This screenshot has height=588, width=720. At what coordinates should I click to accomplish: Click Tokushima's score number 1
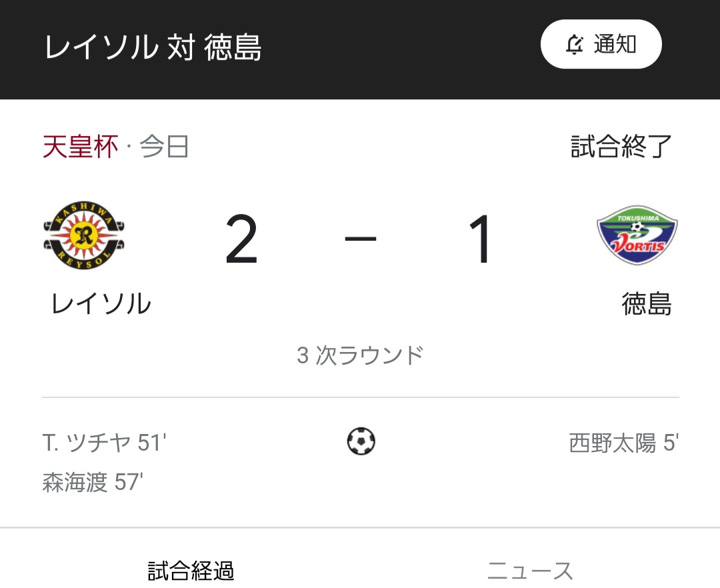click(x=480, y=239)
